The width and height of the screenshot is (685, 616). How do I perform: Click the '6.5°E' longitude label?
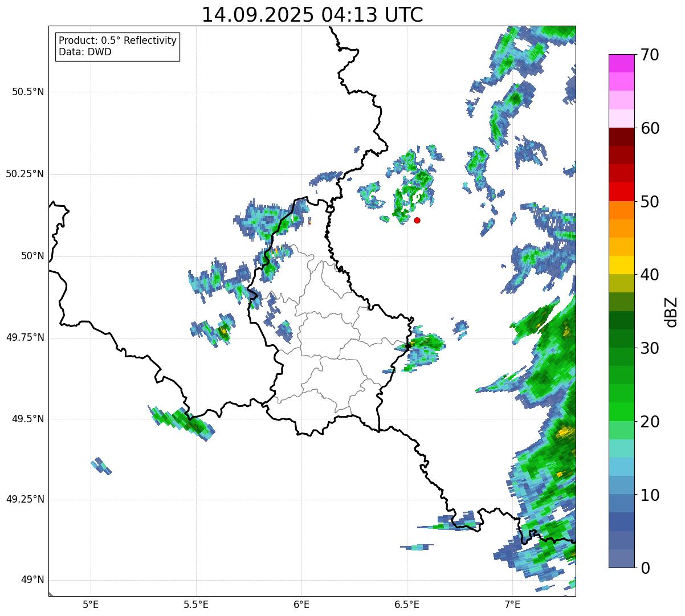click(407, 604)
